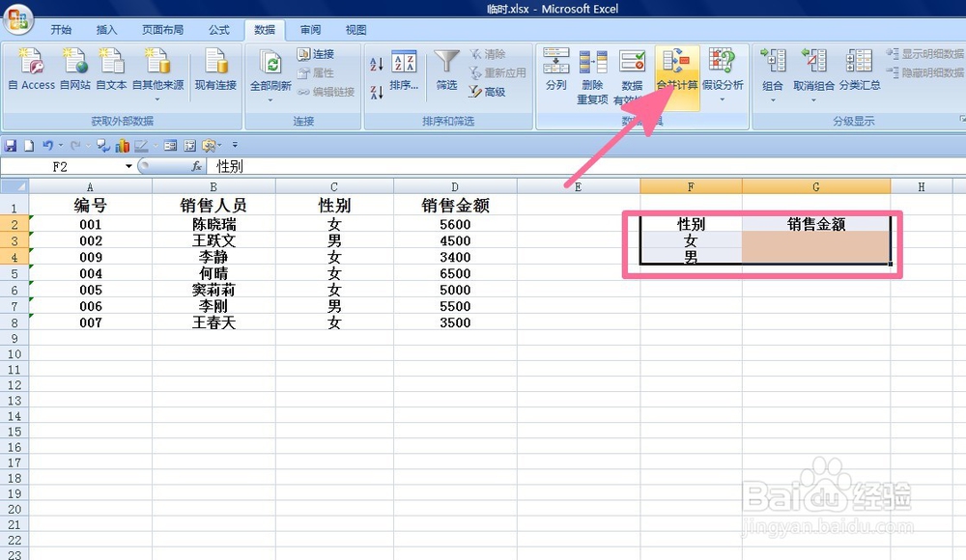
Task: Click the Name Box showing F2
Action: point(61,166)
